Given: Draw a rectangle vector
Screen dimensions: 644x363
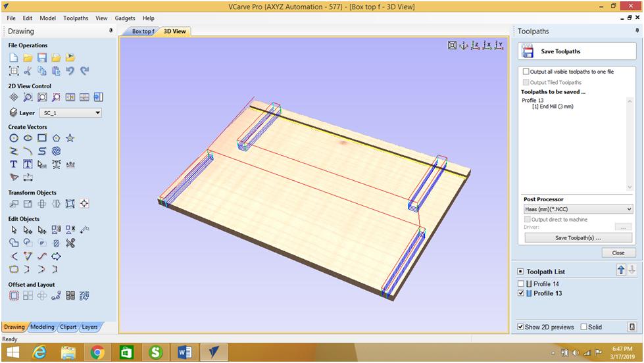Looking at the screenshot, I should tap(42, 138).
